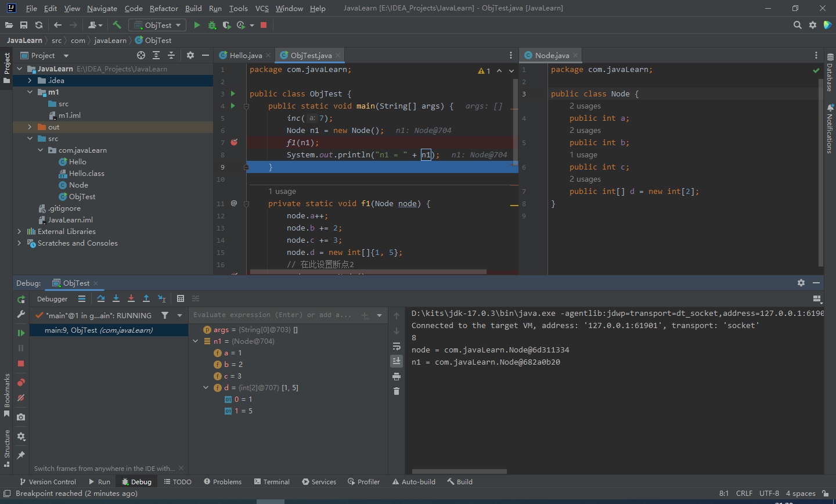
Task: Print console output with the printer icon
Action: point(397,376)
